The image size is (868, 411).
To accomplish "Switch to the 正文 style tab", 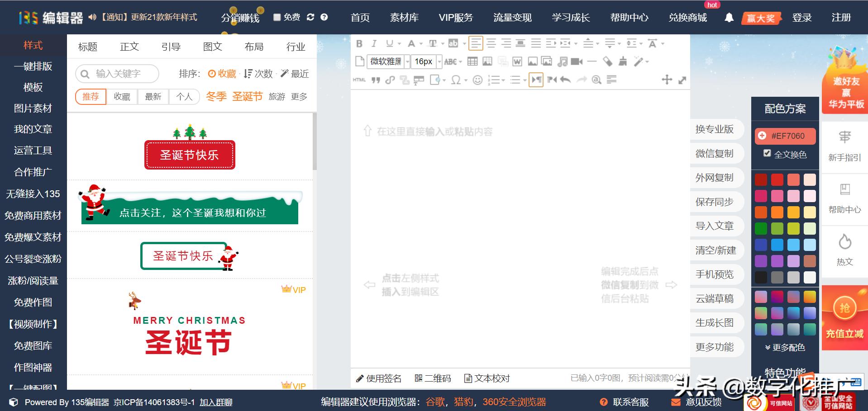I will point(129,46).
